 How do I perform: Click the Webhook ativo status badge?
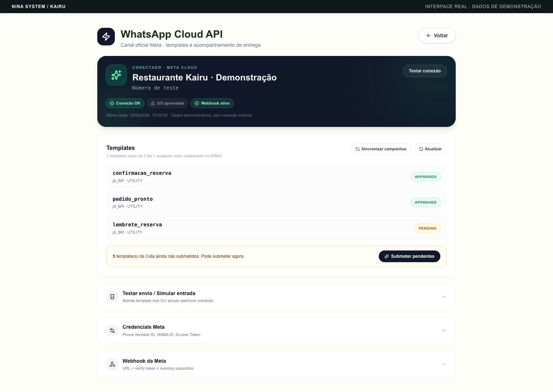pyautogui.click(x=212, y=103)
